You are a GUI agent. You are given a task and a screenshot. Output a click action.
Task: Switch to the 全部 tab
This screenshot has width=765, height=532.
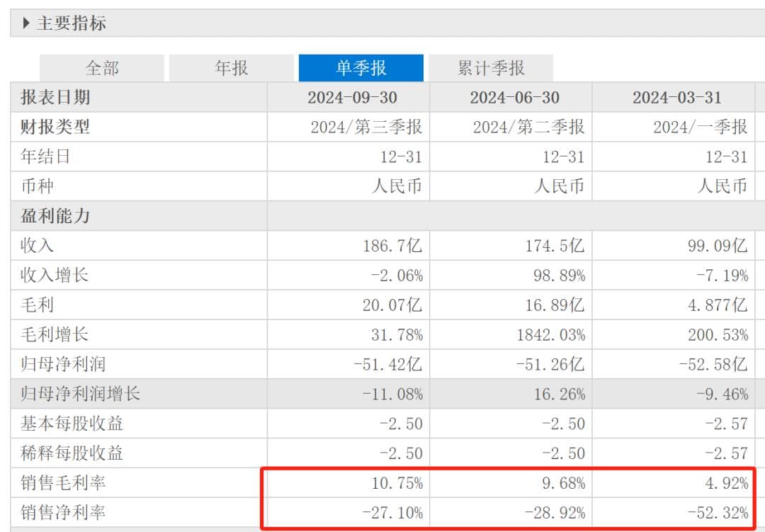102,68
